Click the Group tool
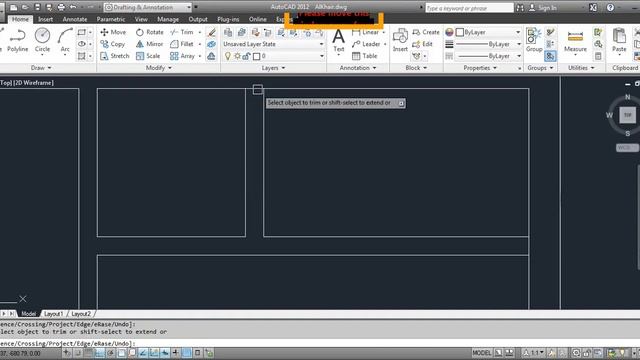This screenshot has height=360, width=640. click(x=534, y=41)
